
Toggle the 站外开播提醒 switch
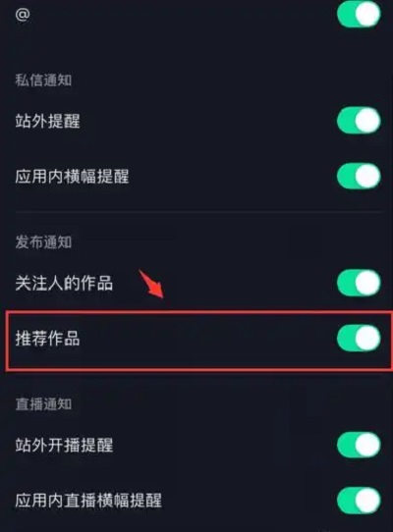click(359, 445)
